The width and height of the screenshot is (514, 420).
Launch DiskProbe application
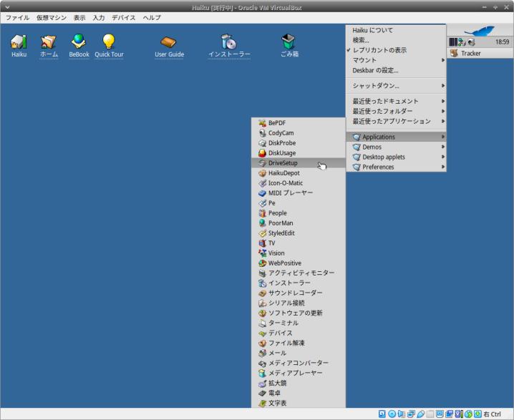tap(299, 143)
